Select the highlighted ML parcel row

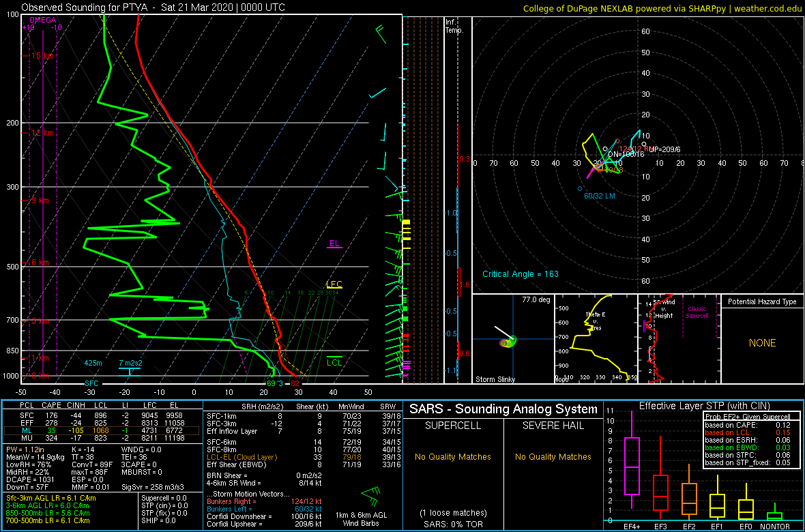click(103, 430)
